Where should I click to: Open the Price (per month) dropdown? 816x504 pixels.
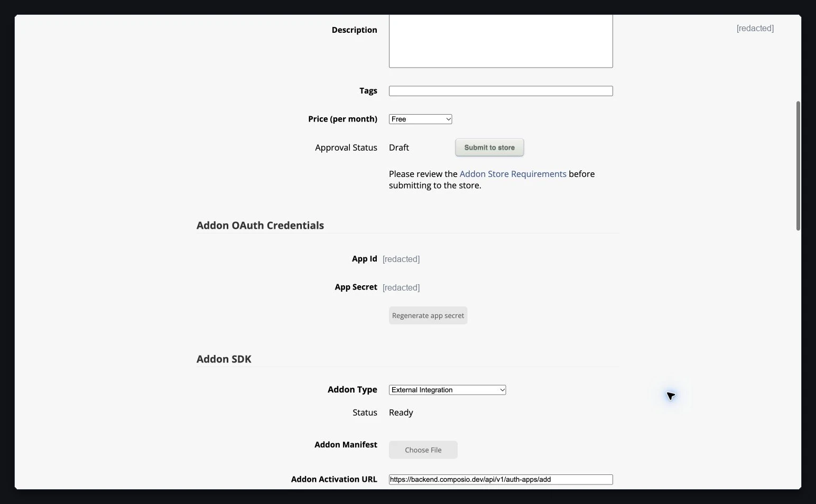[420, 119]
